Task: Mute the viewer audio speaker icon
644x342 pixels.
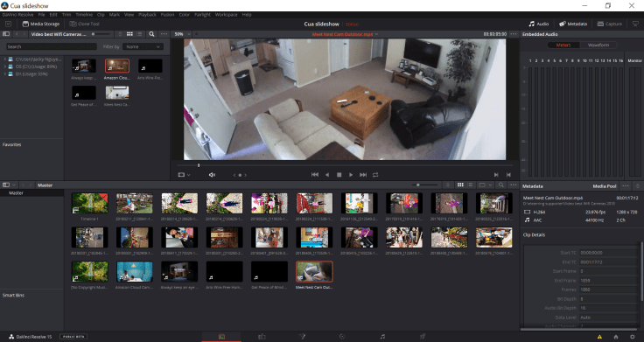Action: 212,174
